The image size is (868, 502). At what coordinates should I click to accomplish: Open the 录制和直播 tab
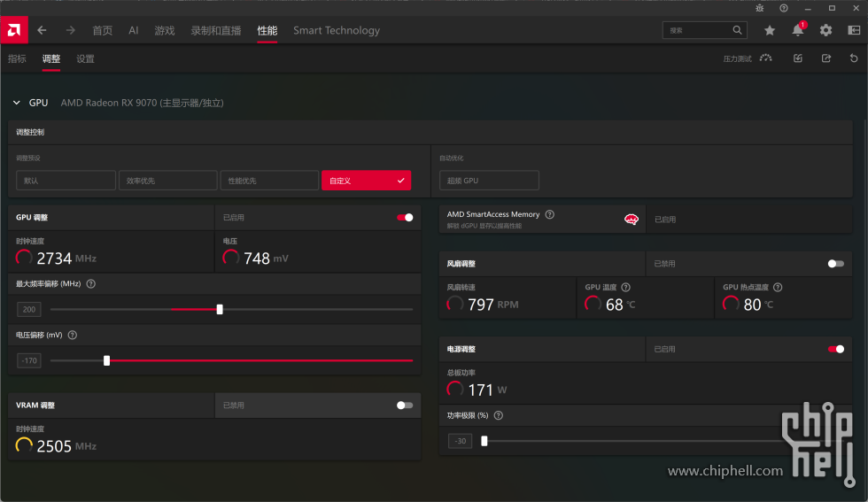pos(216,30)
